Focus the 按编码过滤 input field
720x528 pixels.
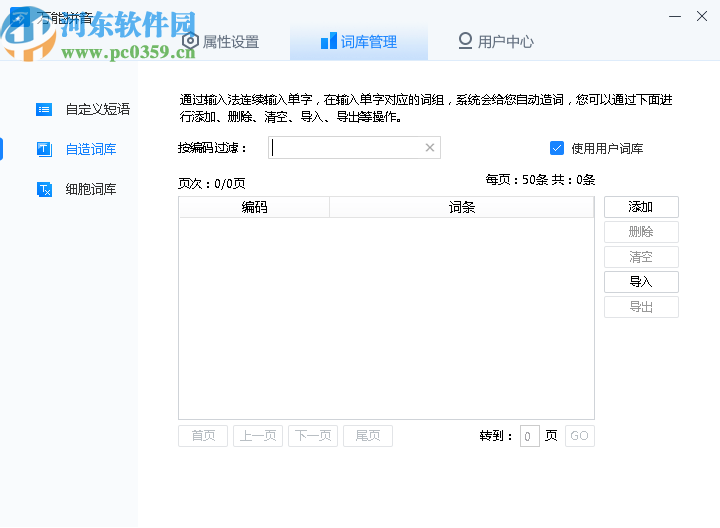pyautogui.click(x=354, y=148)
